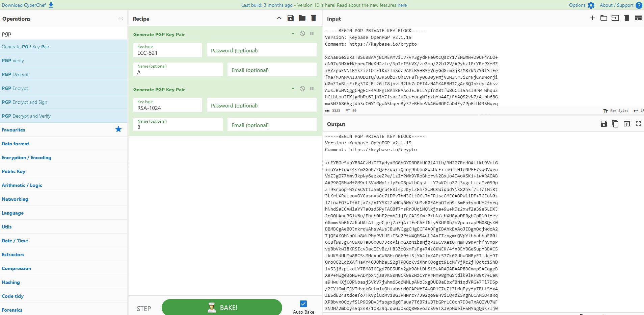Screen dimensions: 644x315
Task: Select the Generate PGP Key Pair operation from the search results
Action: pyautogui.click(x=64, y=47)
